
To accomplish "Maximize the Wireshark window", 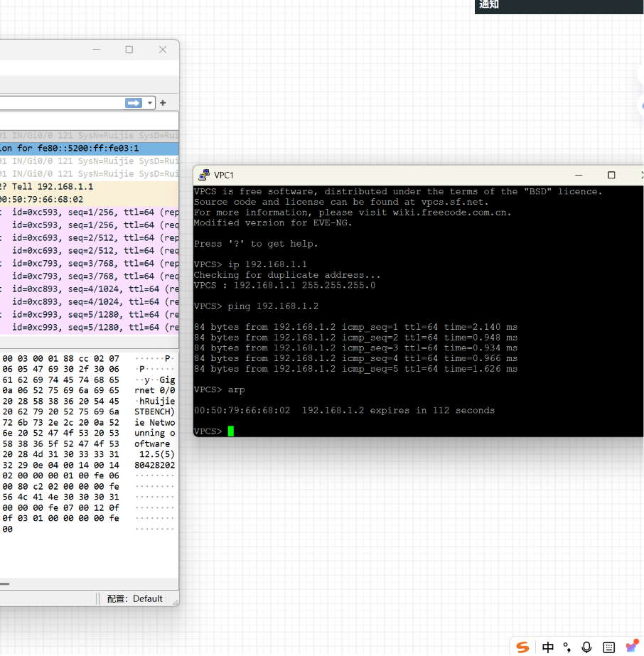I will pos(129,50).
